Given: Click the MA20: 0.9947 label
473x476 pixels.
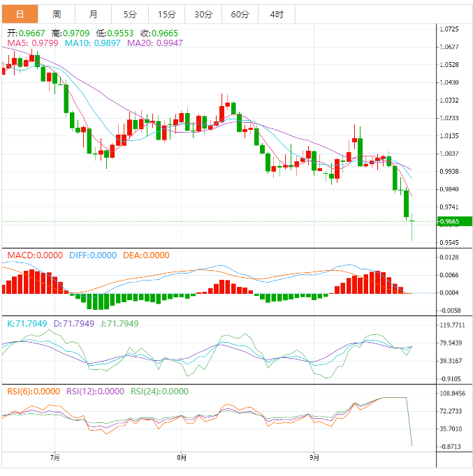Looking at the screenshot, I should coord(155,43).
